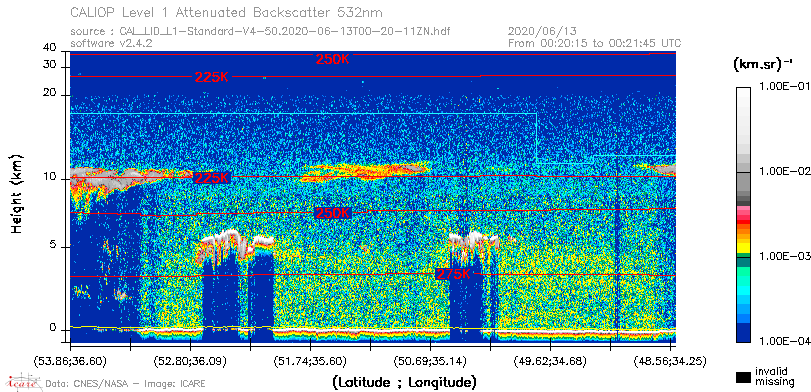Click the dark blue bottom section of the colorbar
This screenshot has width=811, height=392.
[743, 332]
